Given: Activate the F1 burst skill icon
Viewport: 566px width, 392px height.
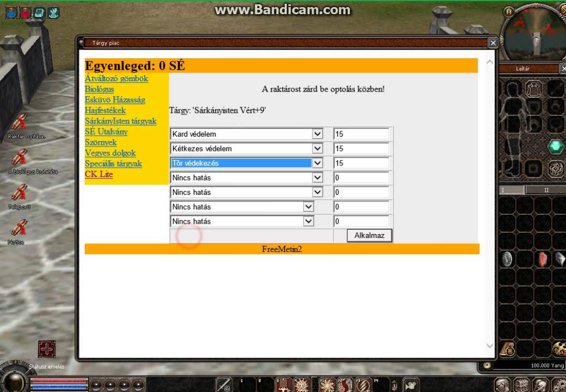Looking at the screenshot, I should click(x=327, y=385).
